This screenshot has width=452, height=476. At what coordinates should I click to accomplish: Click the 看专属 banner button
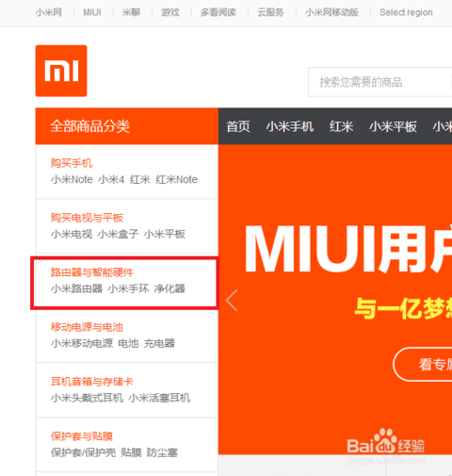423,364
